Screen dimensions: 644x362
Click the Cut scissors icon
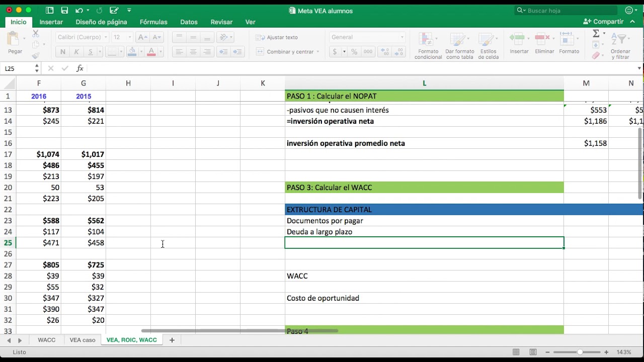point(36,33)
